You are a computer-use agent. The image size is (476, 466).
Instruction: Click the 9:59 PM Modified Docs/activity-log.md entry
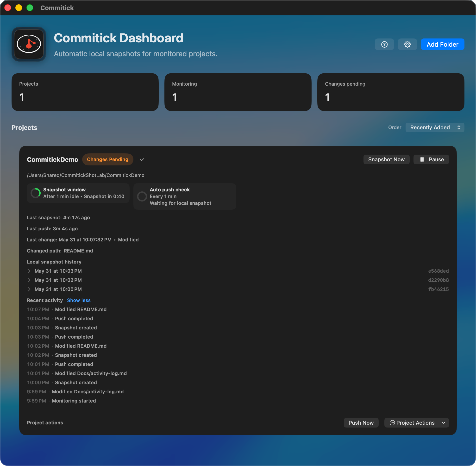pyautogui.click(x=75, y=392)
